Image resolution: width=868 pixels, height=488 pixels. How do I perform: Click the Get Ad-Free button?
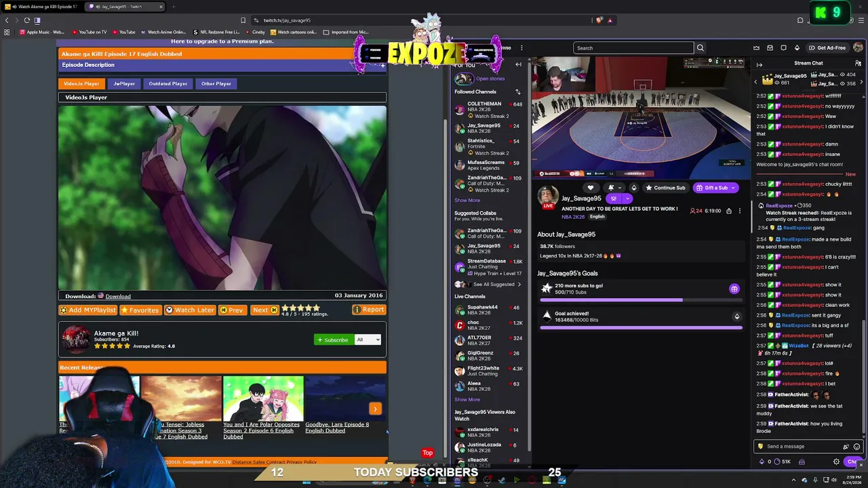827,48
